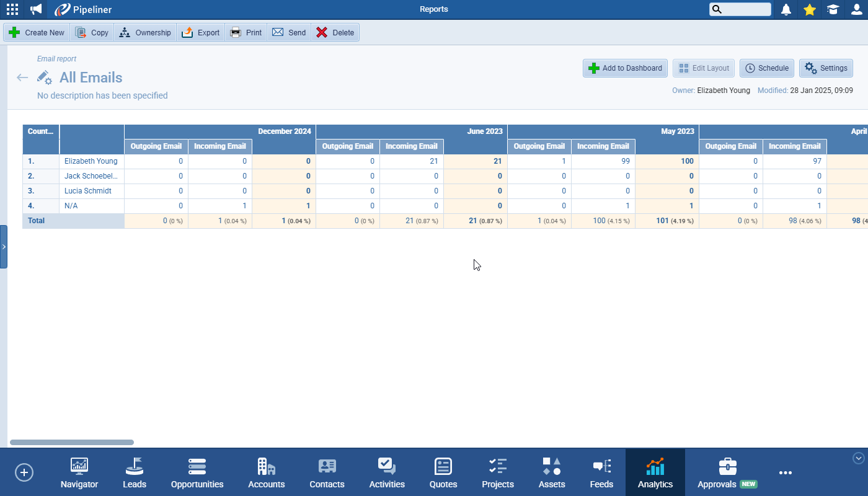868x496 pixels.
Task: Click the favorites star icon
Action: (x=810, y=9)
